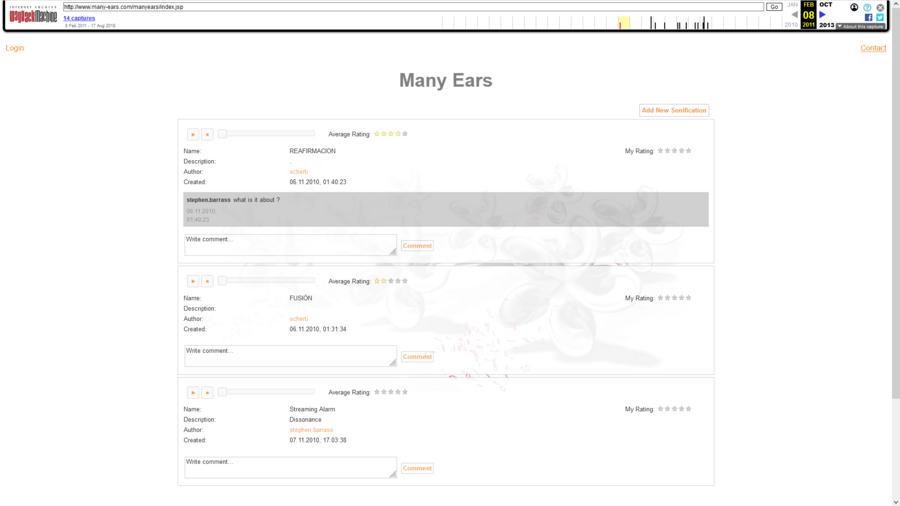Viewport: 900px width, 506px height.
Task: Share capture on Twitter
Action: tap(880, 17)
